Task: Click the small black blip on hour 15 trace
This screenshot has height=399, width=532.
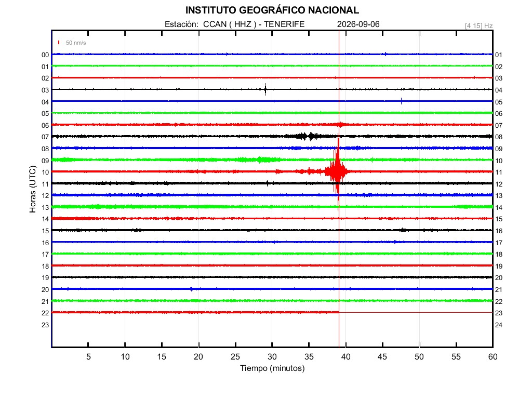Action: pyautogui.click(x=403, y=230)
